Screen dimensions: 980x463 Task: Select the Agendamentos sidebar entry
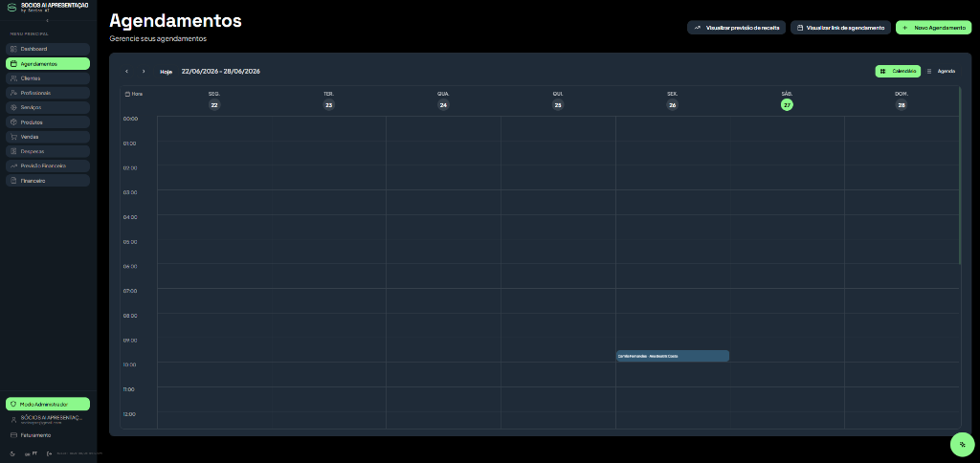pos(48,64)
